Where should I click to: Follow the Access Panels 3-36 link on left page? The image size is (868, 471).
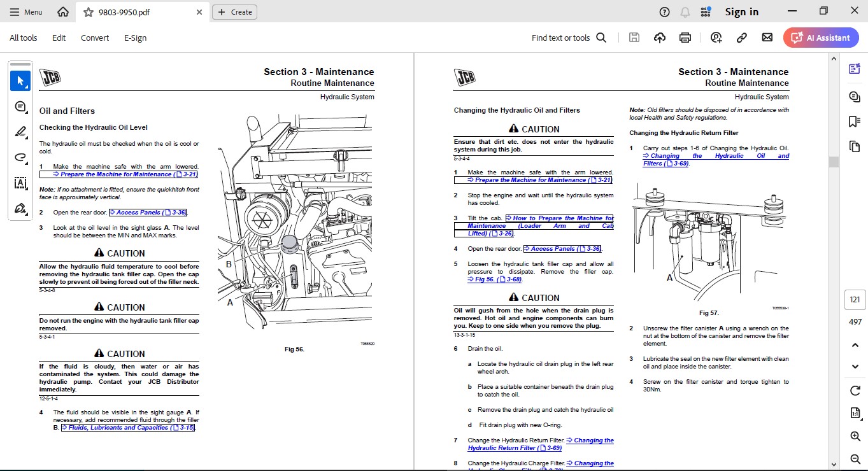(x=148, y=213)
